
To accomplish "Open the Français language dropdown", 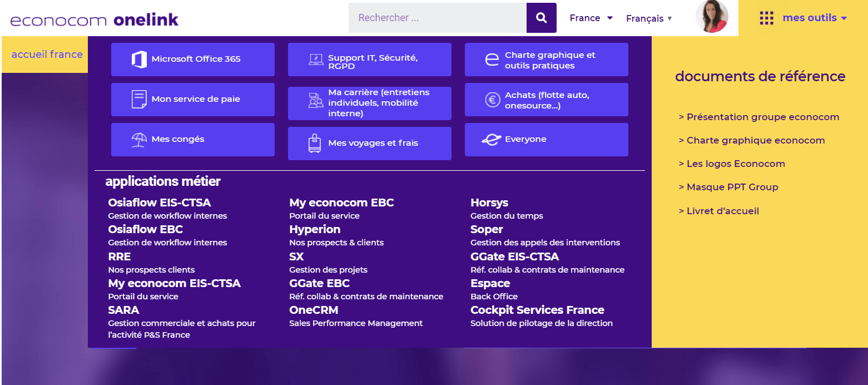I will click(x=649, y=18).
